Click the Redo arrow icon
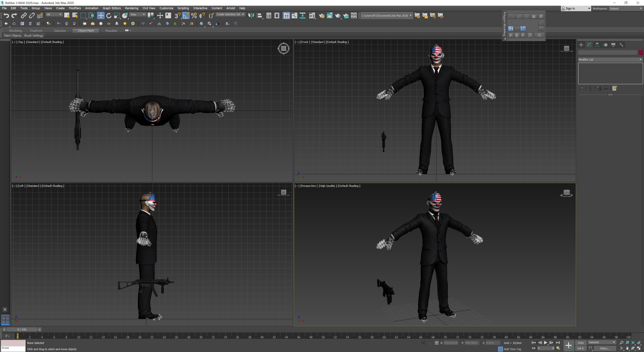 tap(14, 15)
